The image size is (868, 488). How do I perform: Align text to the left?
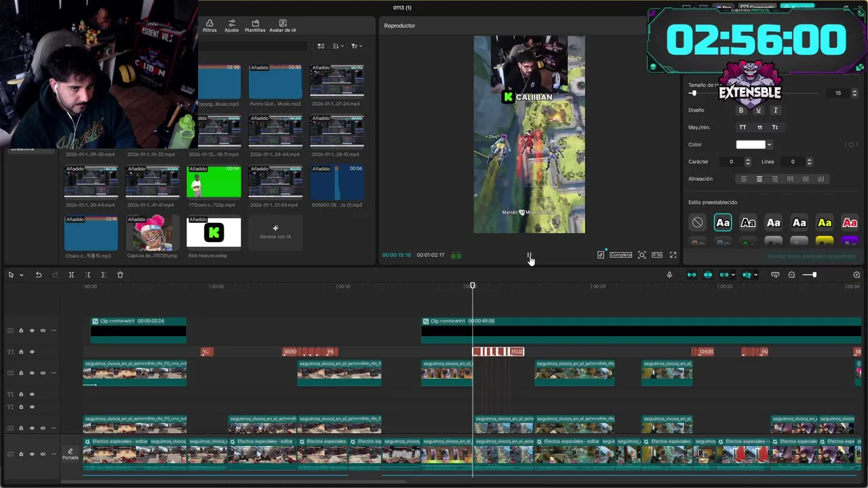tap(743, 179)
